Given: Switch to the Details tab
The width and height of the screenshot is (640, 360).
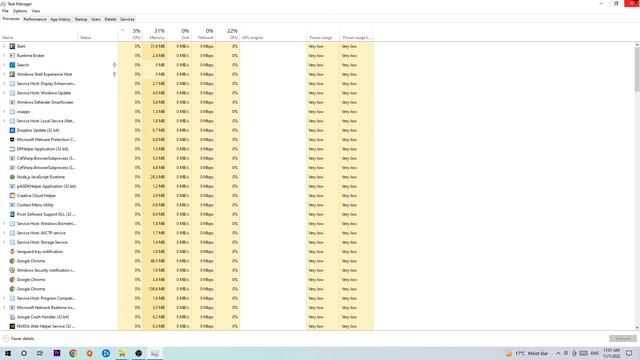Looking at the screenshot, I should (x=110, y=19).
